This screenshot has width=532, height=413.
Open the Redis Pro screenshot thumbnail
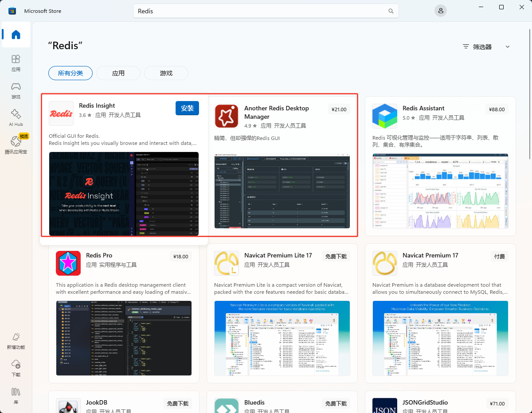click(124, 338)
